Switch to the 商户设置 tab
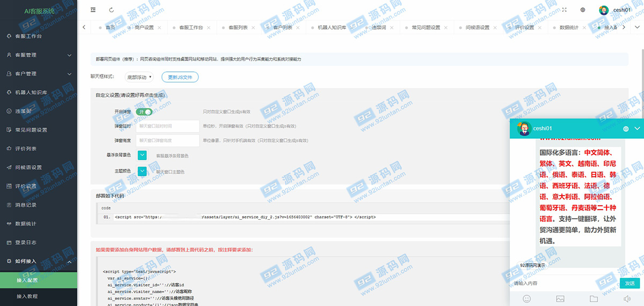 pyautogui.click(x=144, y=27)
